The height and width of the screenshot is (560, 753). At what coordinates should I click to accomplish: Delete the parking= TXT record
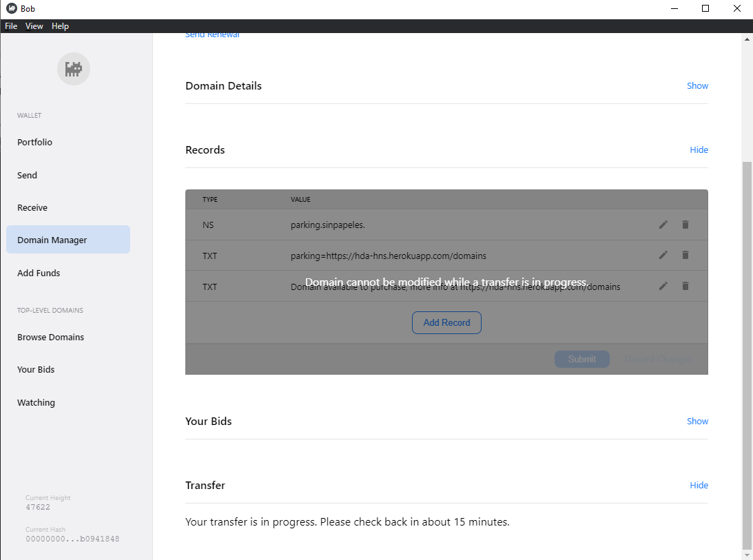pyautogui.click(x=685, y=255)
